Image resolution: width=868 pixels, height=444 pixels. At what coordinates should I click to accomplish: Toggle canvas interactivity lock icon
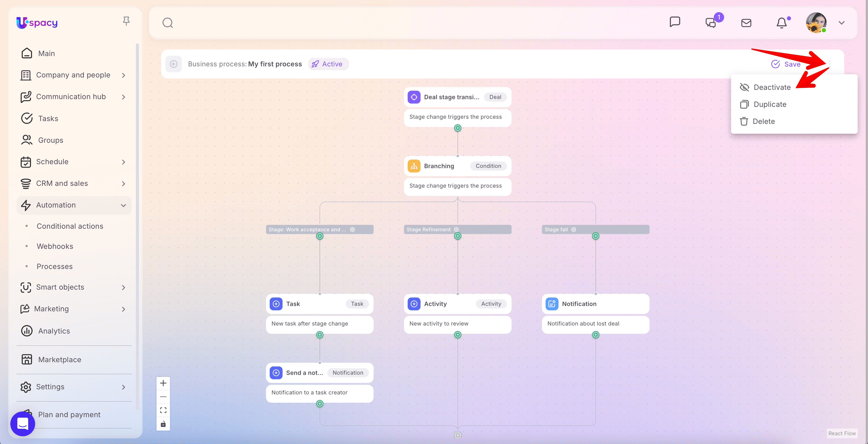pyautogui.click(x=163, y=424)
